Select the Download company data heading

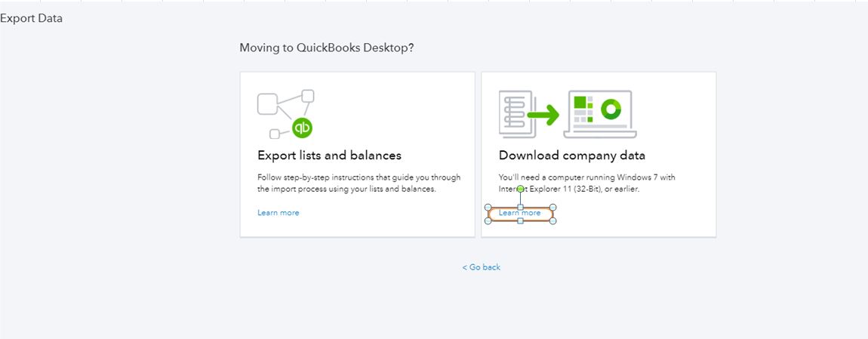(x=571, y=156)
